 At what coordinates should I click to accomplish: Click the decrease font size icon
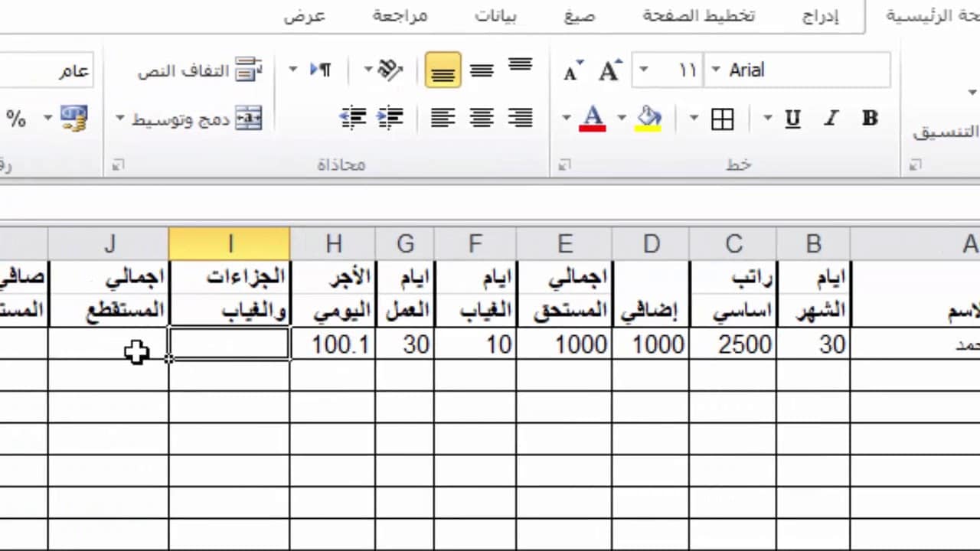coord(573,70)
